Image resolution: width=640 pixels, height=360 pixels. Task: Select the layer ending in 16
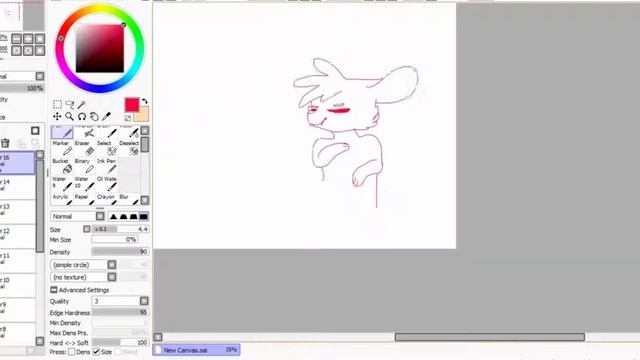[x=17, y=163]
